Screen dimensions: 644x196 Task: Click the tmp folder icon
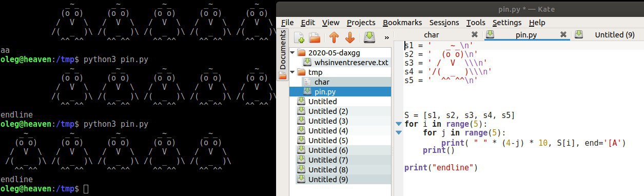pyautogui.click(x=301, y=72)
